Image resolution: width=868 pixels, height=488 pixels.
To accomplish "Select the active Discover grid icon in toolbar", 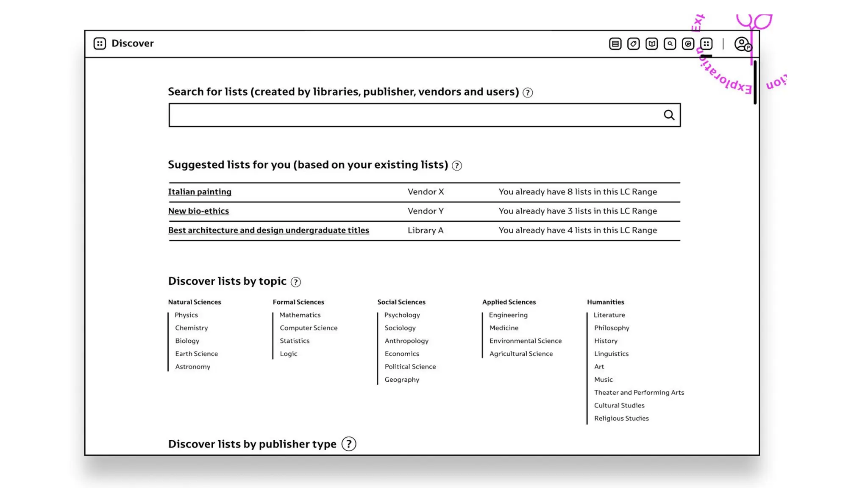I will (706, 44).
